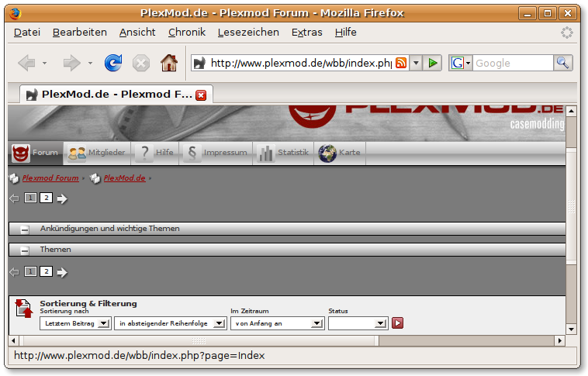Open the Chronik menu
Viewport: 588px width, 376px height.
click(x=186, y=32)
